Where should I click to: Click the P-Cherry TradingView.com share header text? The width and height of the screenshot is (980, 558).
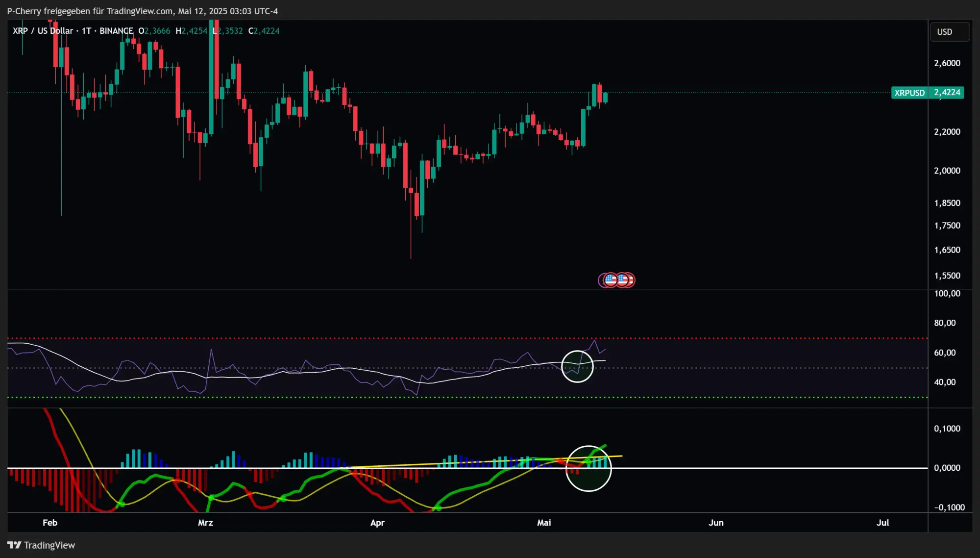(142, 11)
